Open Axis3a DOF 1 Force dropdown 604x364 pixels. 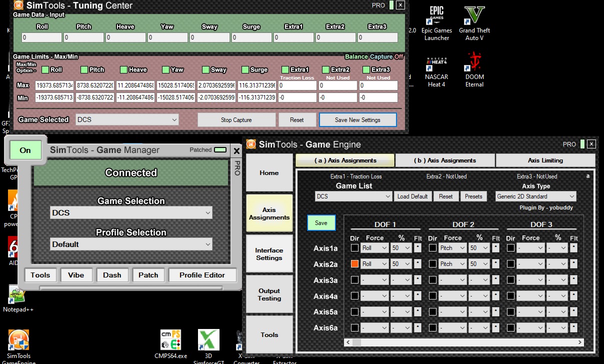click(x=374, y=280)
